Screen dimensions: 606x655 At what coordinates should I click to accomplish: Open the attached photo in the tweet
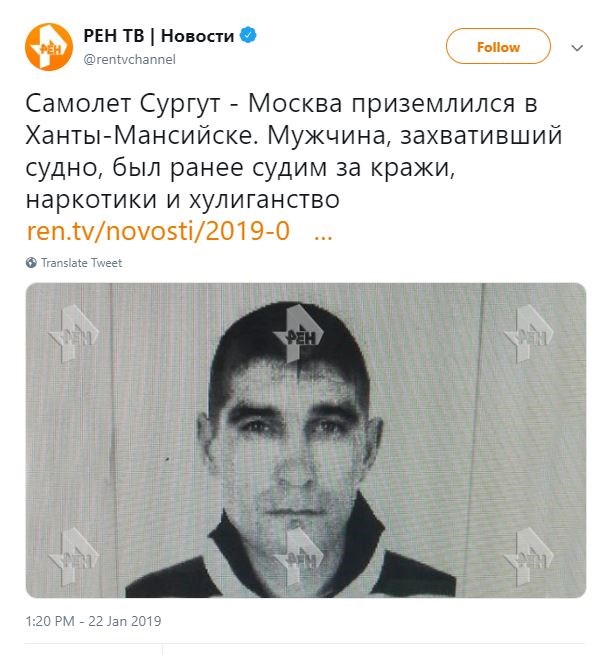(x=306, y=440)
